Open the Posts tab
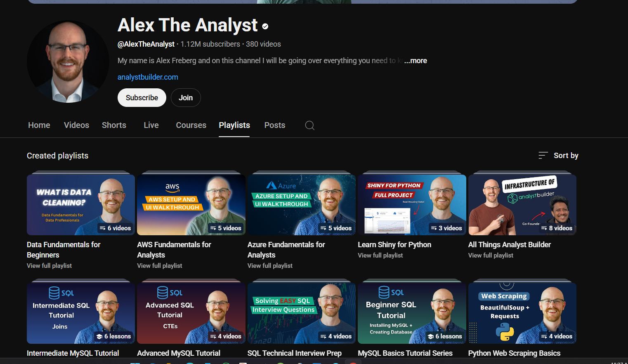628x364 pixels. pyautogui.click(x=274, y=125)
